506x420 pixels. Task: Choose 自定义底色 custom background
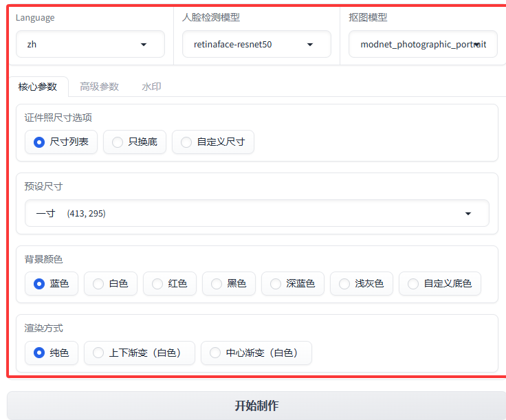click(x=440, y=283)
